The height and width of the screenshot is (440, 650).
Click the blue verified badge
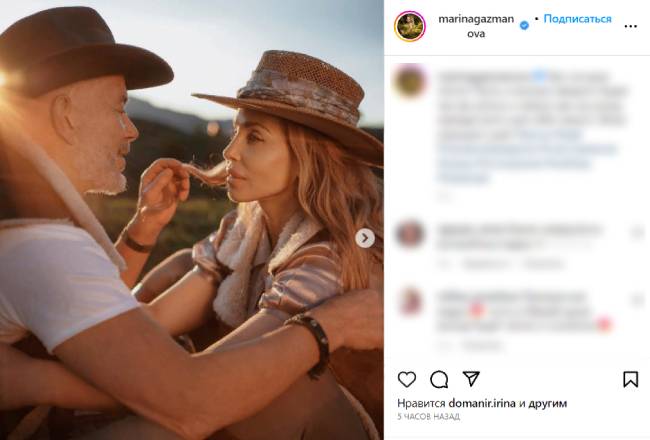(524, 26)
